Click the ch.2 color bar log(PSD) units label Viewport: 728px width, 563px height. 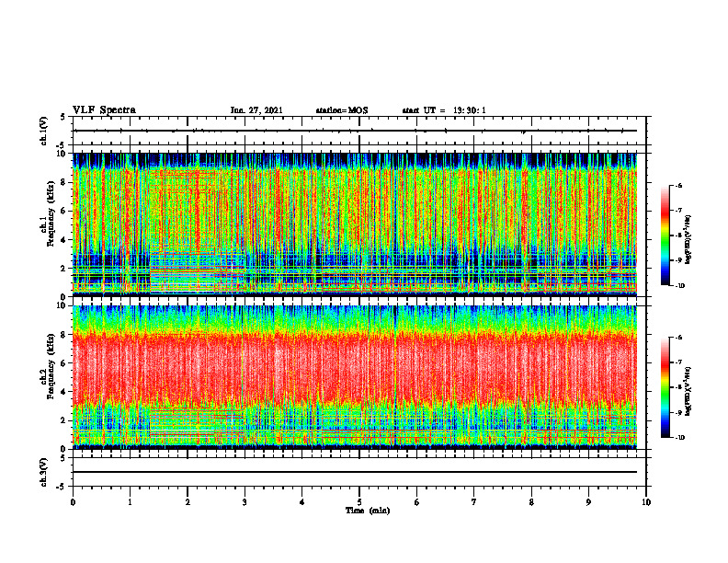pos(689,391)
